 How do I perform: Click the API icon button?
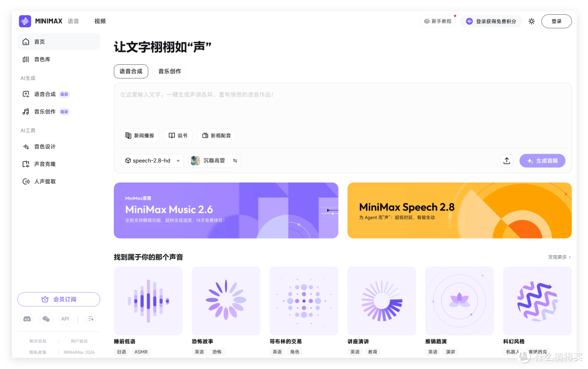[65, 319]
